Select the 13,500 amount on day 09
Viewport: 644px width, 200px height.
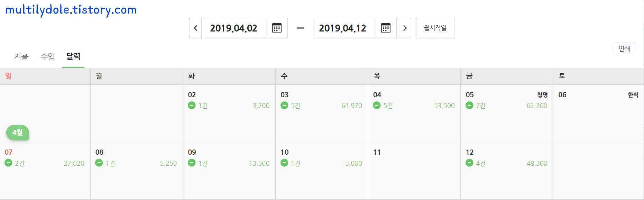(x=259, y=163)
